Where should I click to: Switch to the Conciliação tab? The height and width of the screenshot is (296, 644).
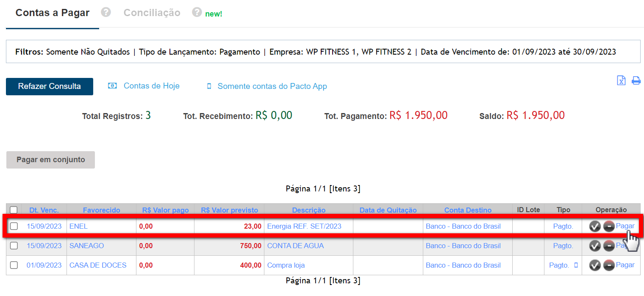pyautogui.click(x=152, y=13)
